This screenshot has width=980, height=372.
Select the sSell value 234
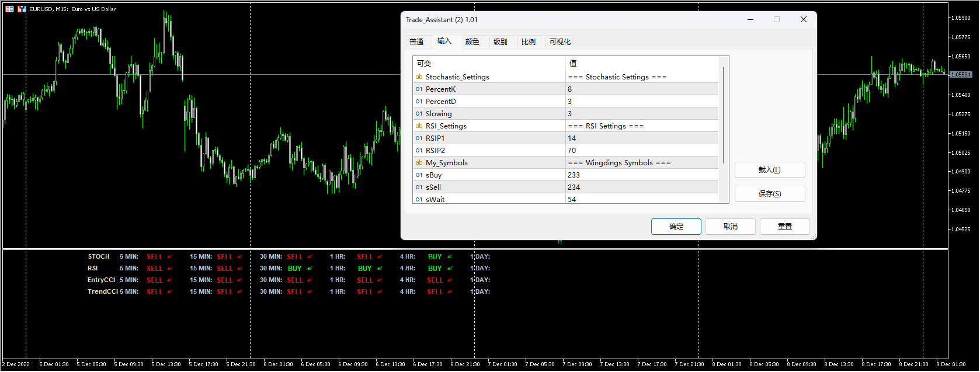tap(642, 187)
